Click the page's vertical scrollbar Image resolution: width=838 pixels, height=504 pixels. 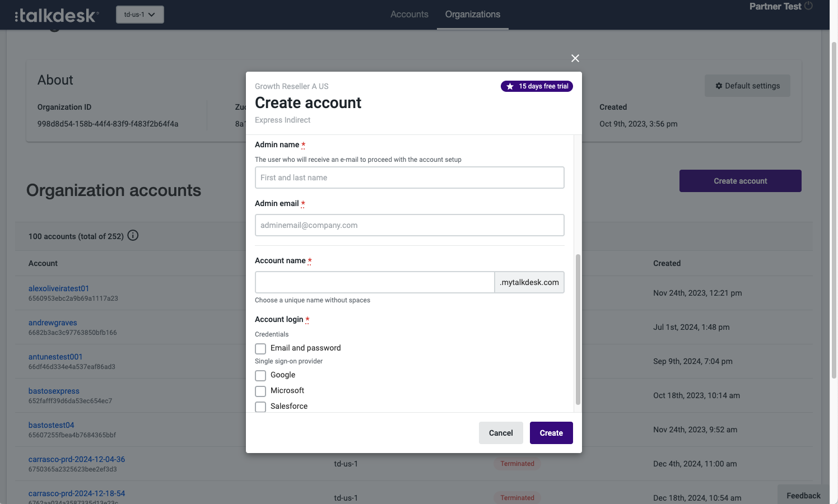[834, 210]
